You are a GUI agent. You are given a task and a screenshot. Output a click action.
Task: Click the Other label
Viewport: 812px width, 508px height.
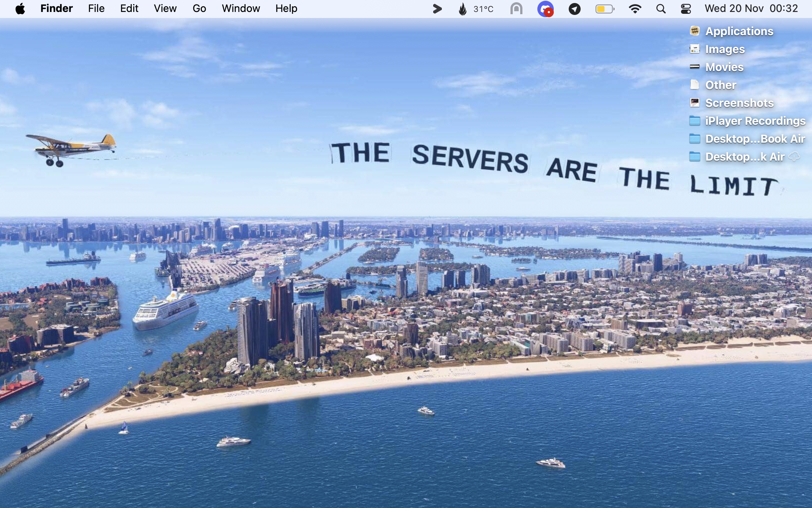[x=721, y=85]
